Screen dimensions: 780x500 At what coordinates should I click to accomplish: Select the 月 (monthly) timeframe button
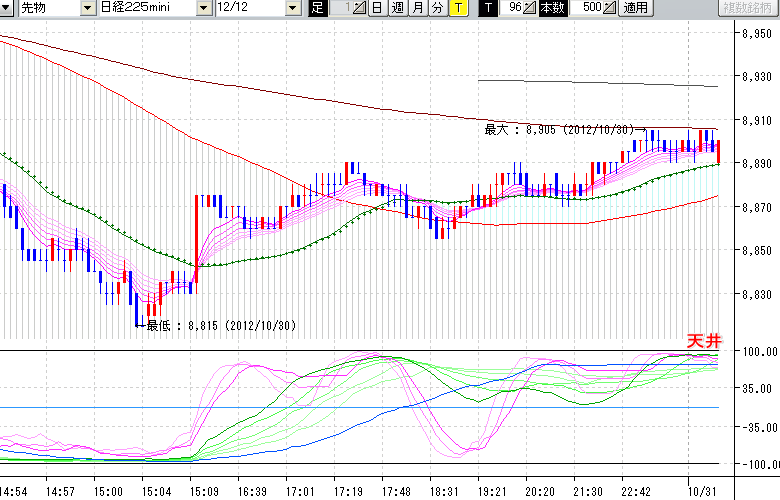point(417,8)
